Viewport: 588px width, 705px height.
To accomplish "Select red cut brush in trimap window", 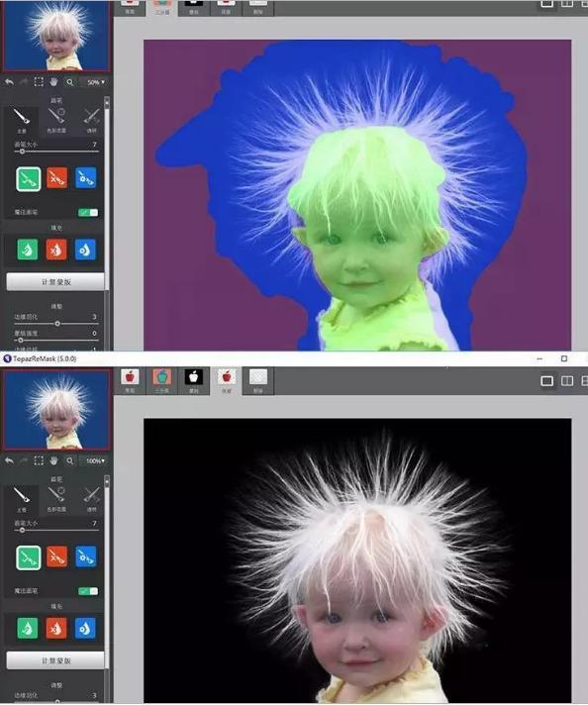I will click(57, 178).
